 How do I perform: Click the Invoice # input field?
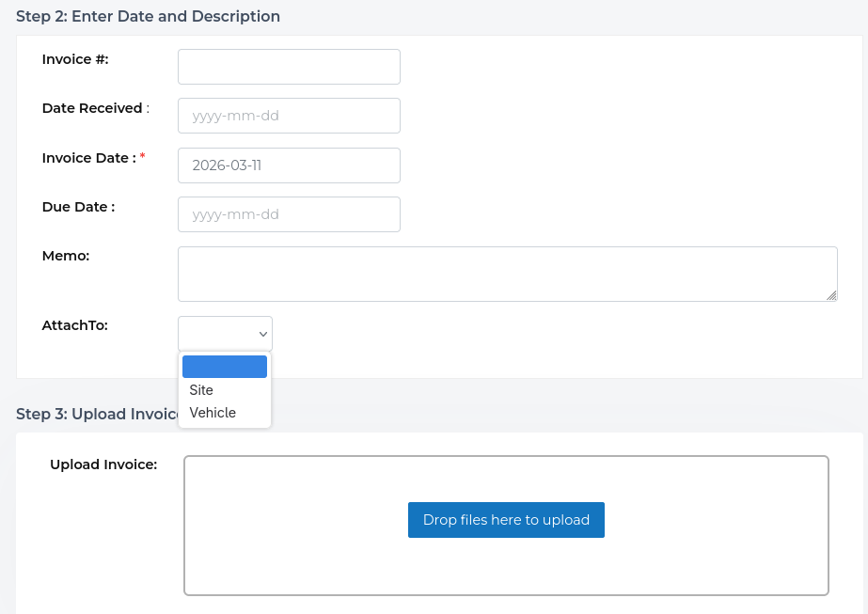tap(289, 66)
